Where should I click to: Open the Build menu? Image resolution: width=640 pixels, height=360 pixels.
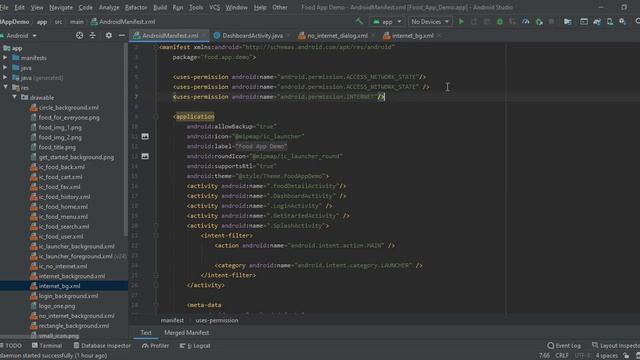click(160, 7)
